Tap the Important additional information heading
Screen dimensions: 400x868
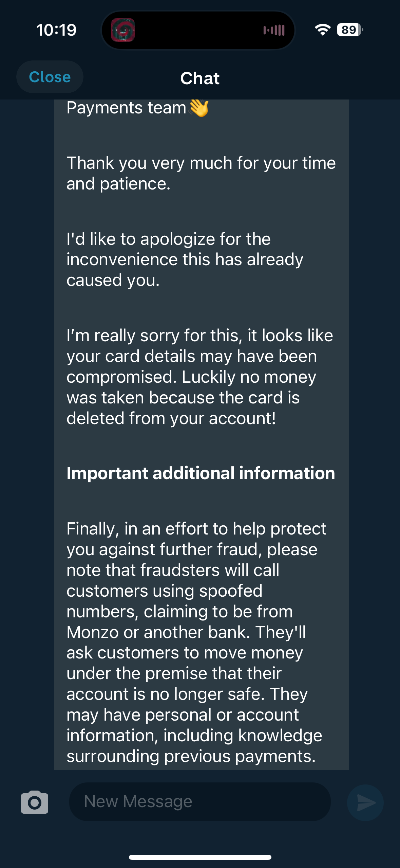point(201,473)
